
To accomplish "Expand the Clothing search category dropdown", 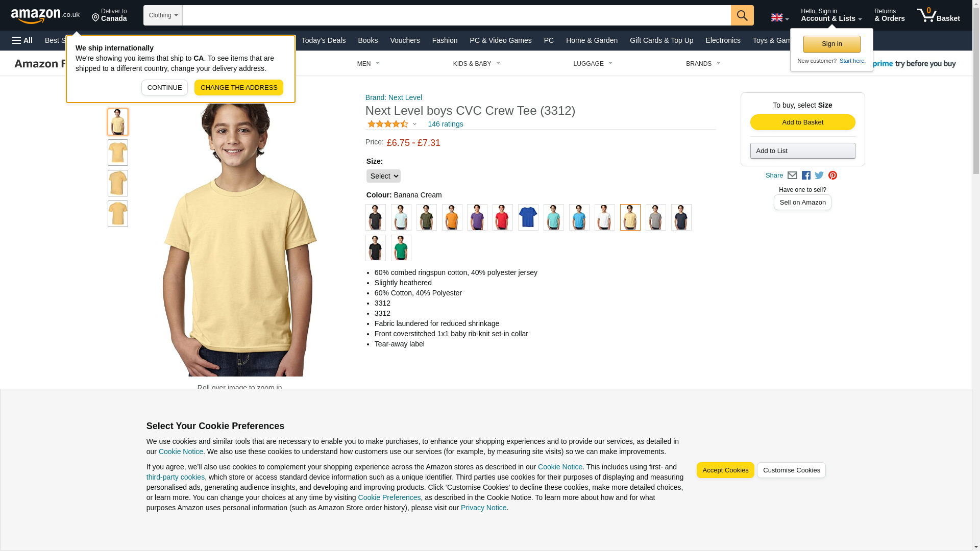I will point(163,15).
